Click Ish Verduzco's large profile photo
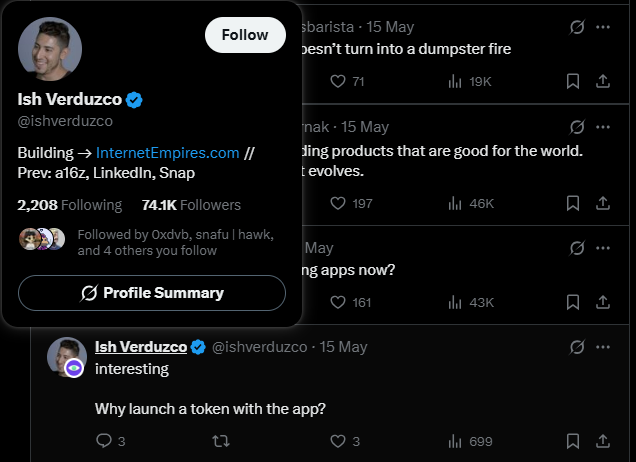Screen dimensions: 636x462 coord(50,49)
